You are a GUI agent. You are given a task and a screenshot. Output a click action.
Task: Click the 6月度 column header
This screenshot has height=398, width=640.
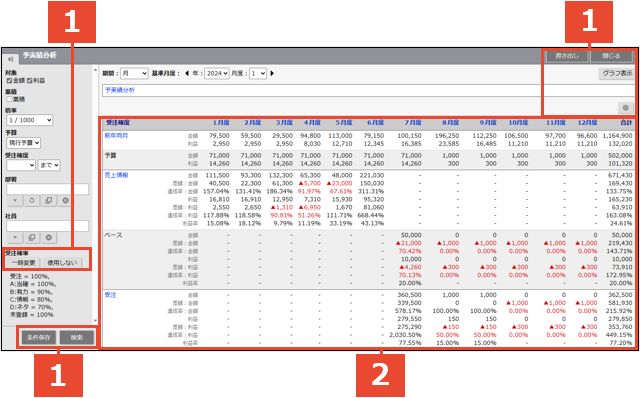point(375,122)
